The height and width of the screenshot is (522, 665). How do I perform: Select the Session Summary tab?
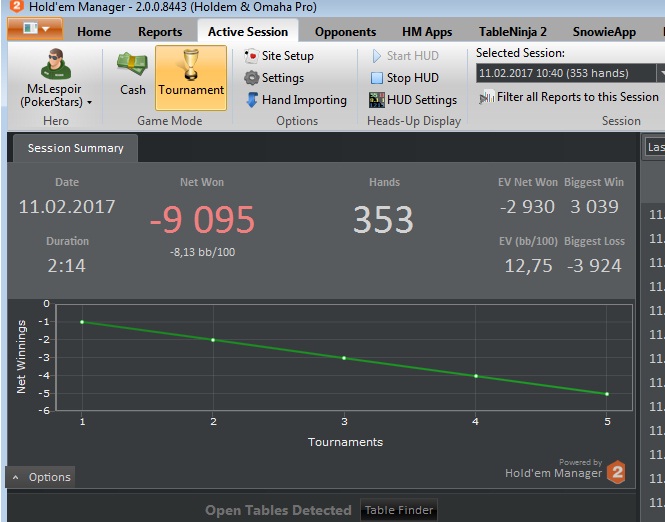coord(75,148)
